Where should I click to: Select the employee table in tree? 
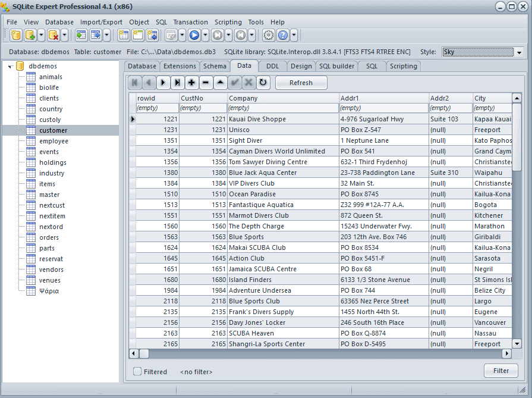(53, 141)
